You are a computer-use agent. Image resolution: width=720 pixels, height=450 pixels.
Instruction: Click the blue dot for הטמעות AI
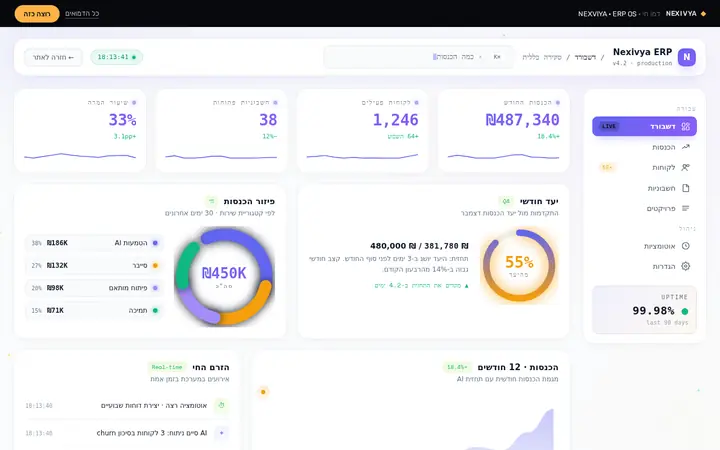pos(155,243)
